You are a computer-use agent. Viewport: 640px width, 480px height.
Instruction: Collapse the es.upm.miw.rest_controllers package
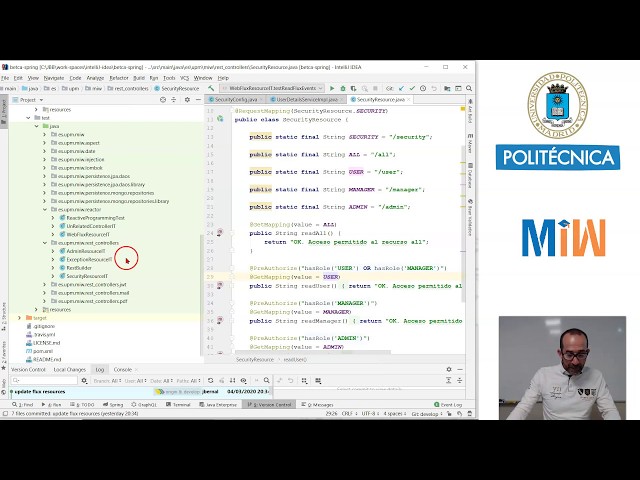tap(45, 243)
